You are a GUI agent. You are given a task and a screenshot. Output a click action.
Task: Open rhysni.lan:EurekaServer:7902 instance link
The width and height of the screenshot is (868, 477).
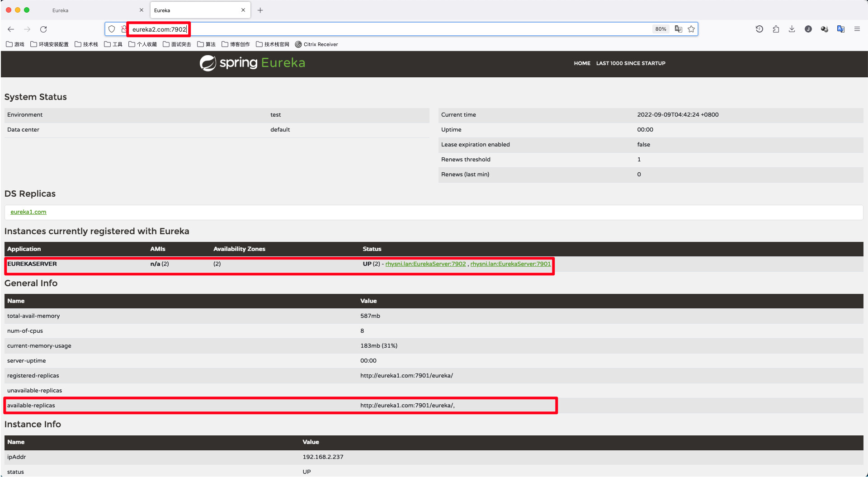[x=425, y=264]
